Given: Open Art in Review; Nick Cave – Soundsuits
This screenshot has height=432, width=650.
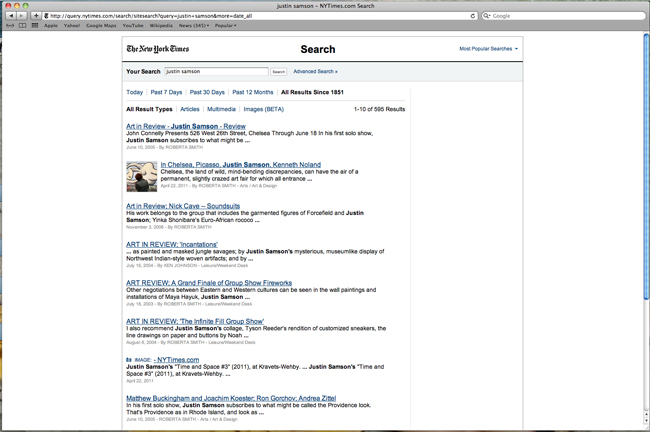Looking at the screenshot, I should (183, 206).
